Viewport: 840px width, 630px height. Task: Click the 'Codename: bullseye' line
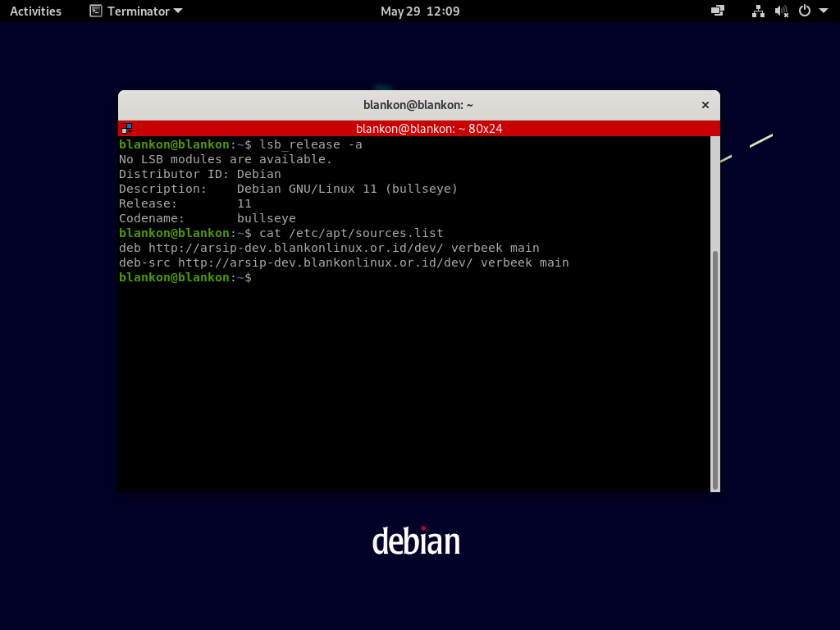pyautogui.click(x=208, y=218)
